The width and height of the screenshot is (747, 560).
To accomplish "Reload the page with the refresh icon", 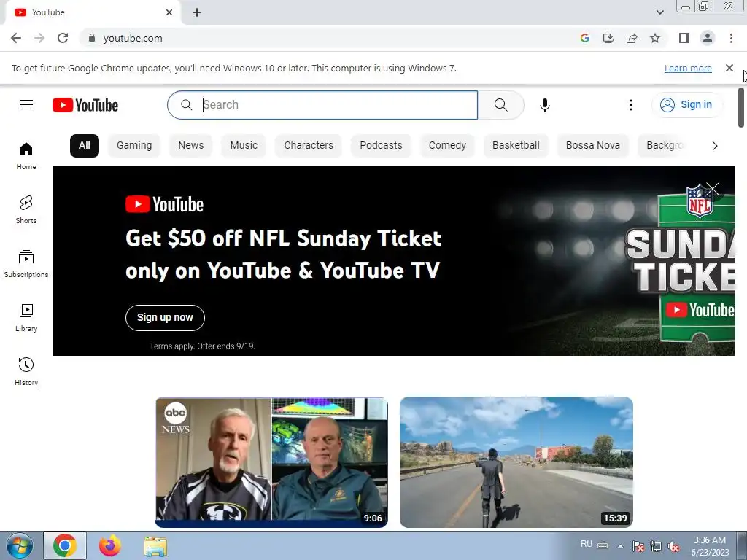I will click(x=63, y=38).
